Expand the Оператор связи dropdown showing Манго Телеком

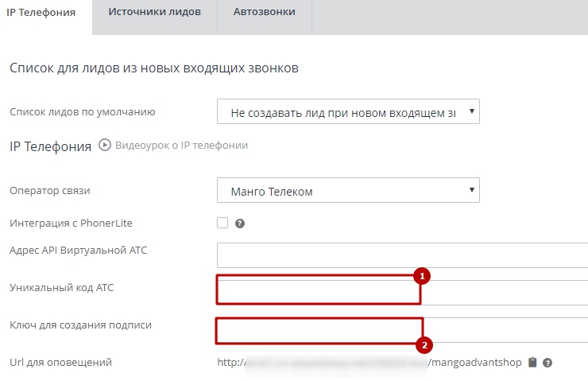348,191
